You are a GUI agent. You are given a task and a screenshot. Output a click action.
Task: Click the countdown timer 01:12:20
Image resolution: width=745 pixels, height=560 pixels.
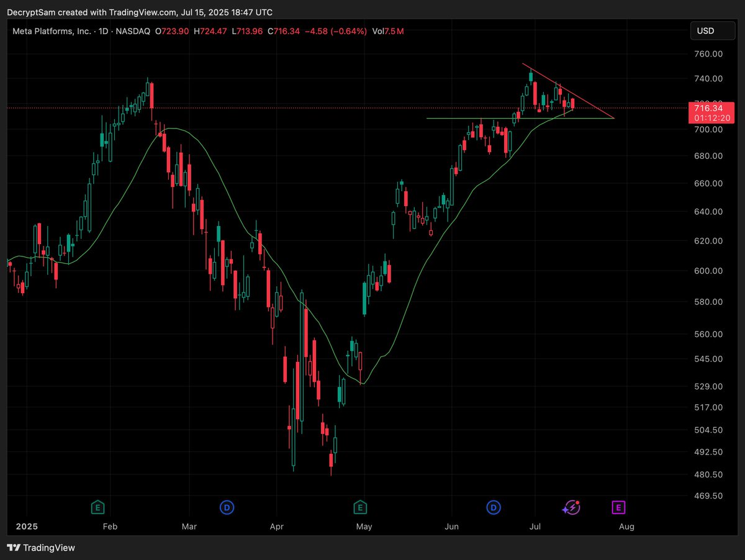tap(712, 118)
